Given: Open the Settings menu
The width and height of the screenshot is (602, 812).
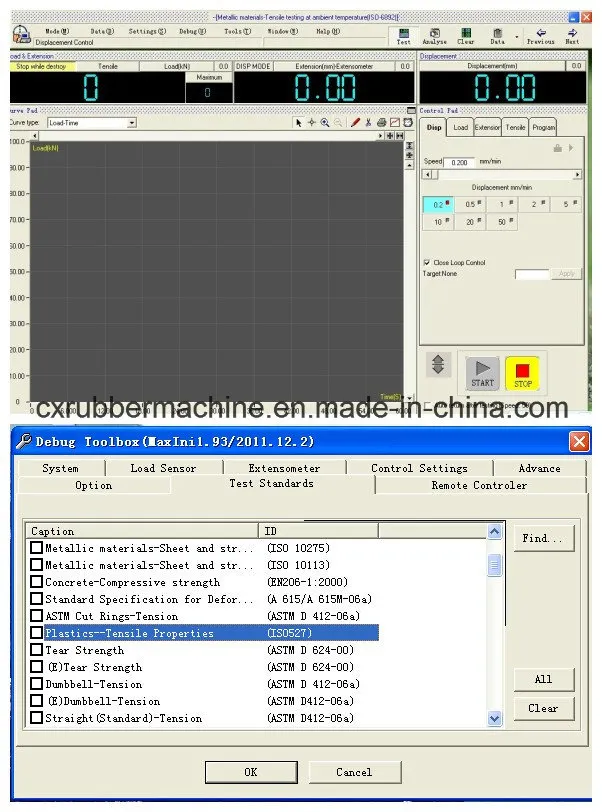Looking at the screenshot, I should pos(146,31).
